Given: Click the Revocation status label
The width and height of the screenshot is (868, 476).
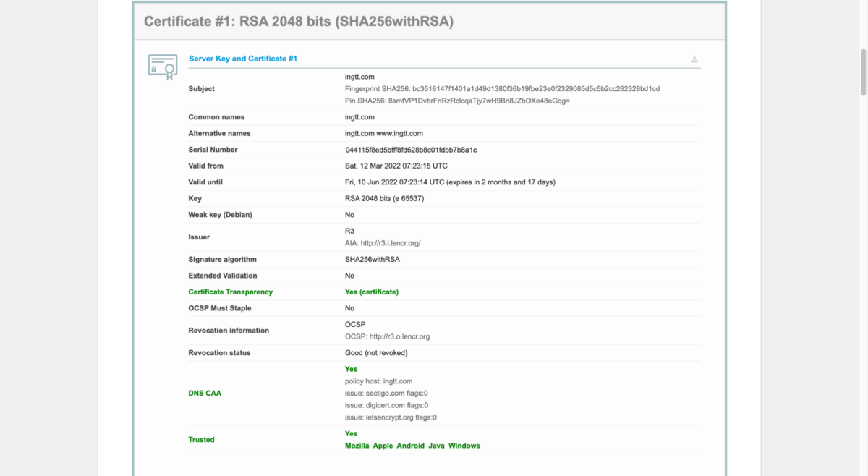Looking at the screenshot, I should [219, 353].
